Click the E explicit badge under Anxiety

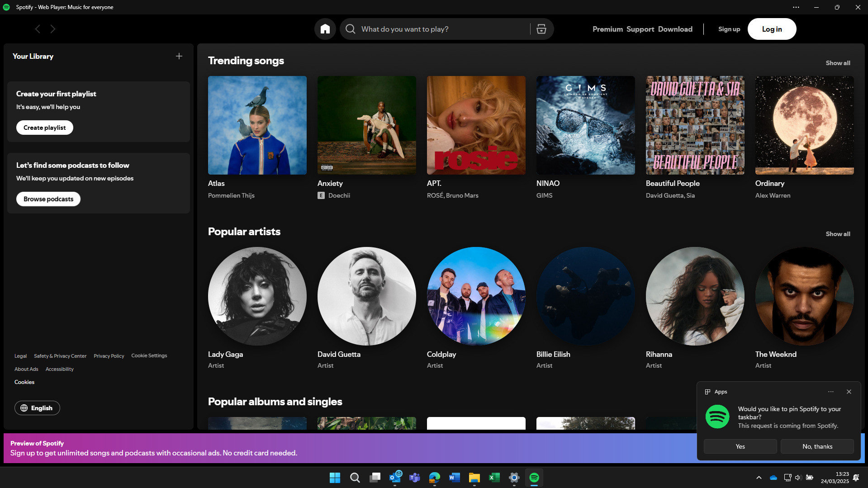pos(321,195)
